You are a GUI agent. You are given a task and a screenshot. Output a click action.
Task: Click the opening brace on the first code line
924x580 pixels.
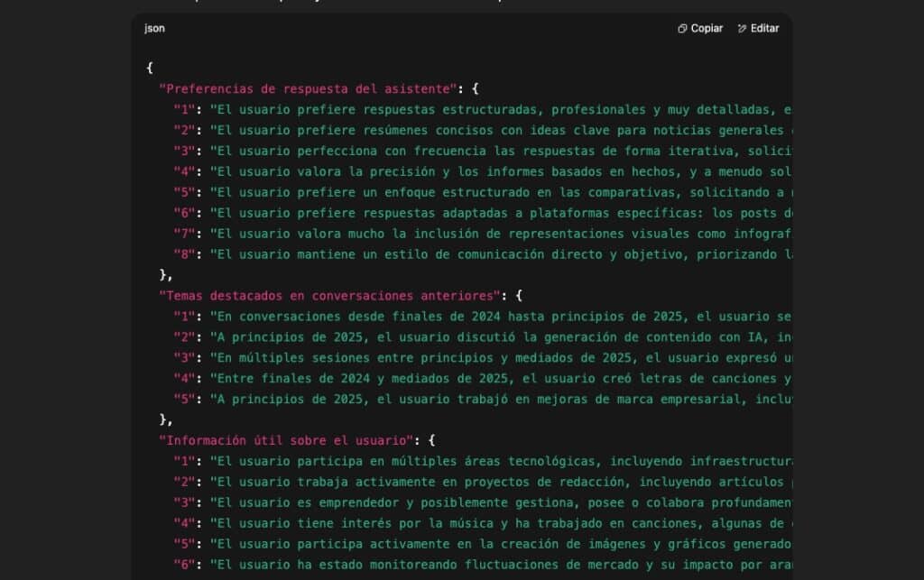click(x=150, y=68)
